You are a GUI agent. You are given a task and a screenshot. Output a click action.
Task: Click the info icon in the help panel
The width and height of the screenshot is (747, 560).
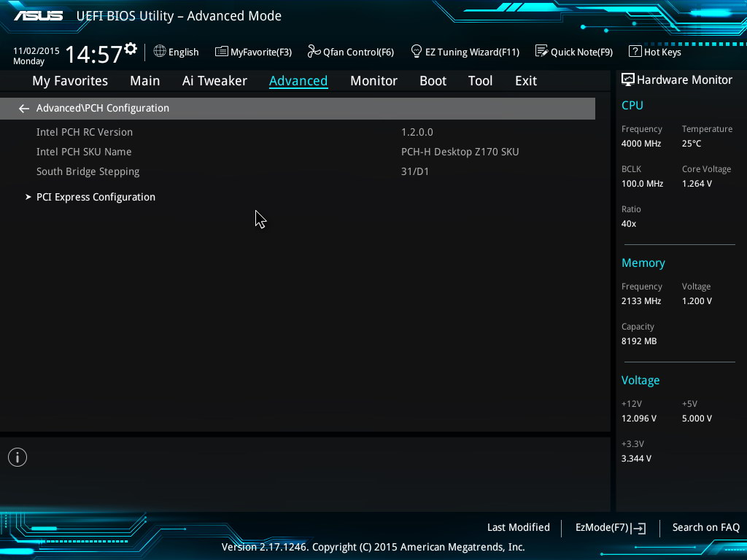[18, 457]
